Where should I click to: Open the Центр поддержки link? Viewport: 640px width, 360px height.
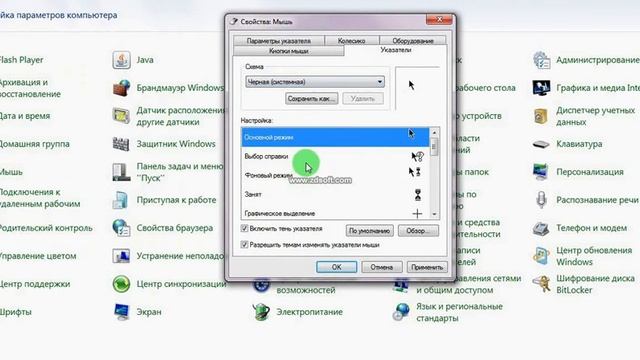35,284
